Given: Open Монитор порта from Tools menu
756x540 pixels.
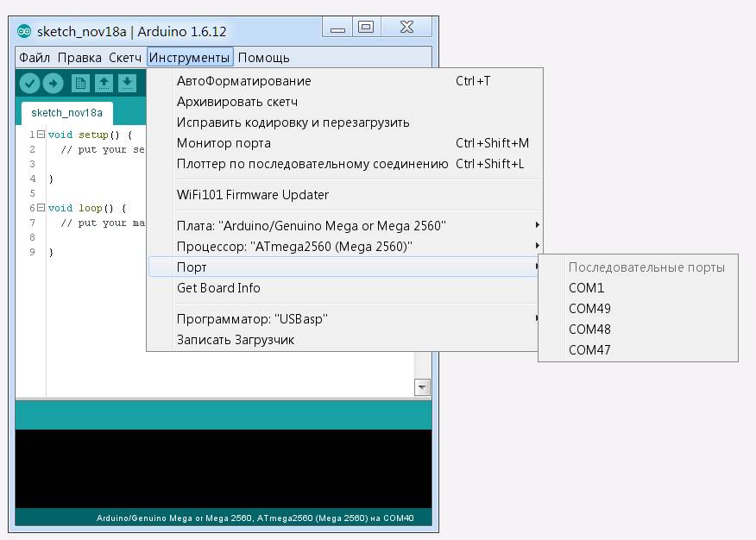Looking at the screenshot, I should click(224, 143).
